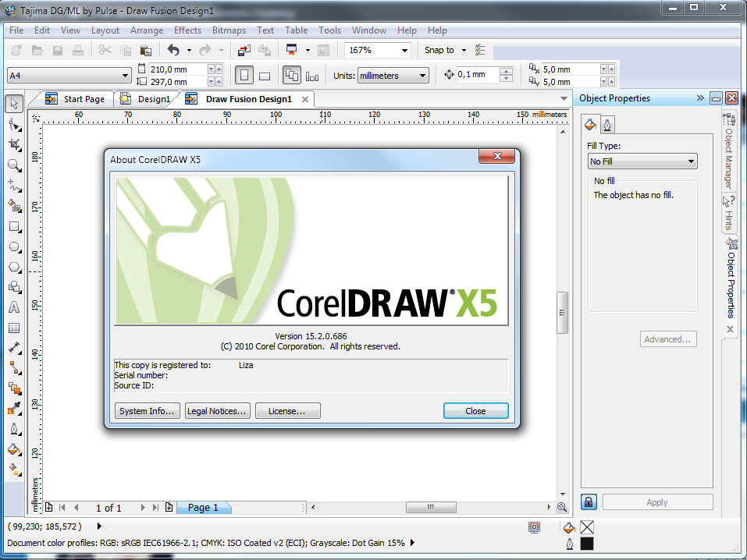
Task: Open the Arrange menu
Action: pyautogui.click(x=147, y=30)
